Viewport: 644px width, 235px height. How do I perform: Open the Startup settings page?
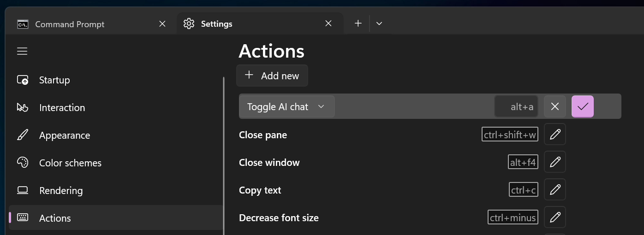pos(54,80)
